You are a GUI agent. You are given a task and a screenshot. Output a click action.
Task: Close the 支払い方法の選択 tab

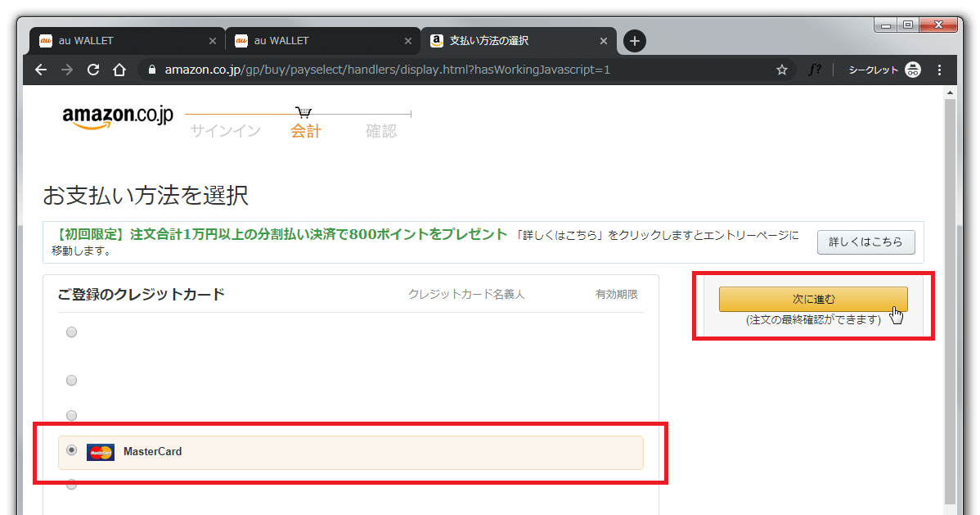pos(604,41)
